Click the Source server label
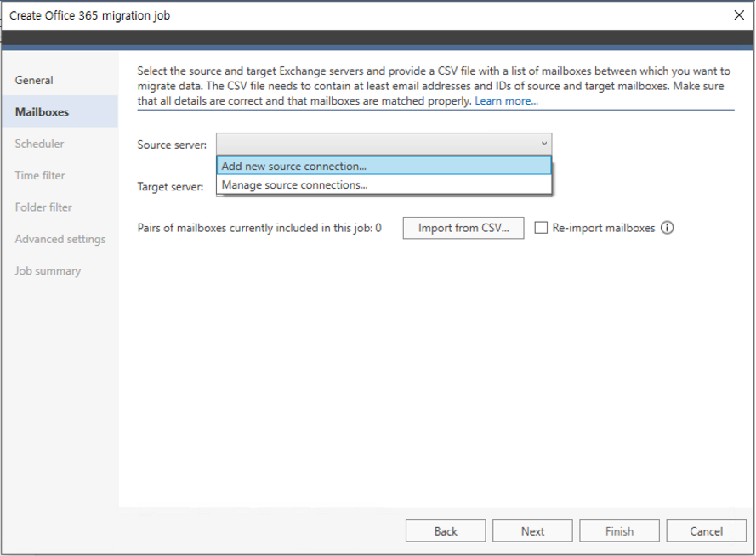 172,145
